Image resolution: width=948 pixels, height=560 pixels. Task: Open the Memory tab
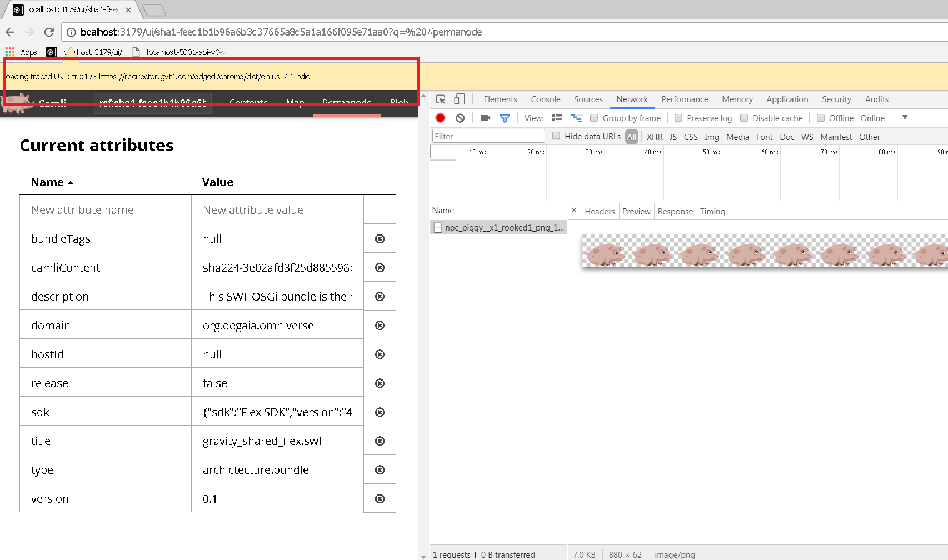[737, 99]
